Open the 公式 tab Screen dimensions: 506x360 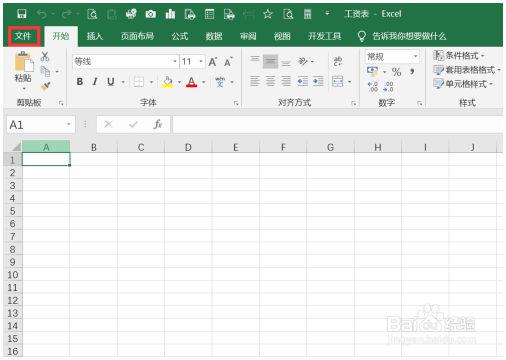tap(180, 36)
